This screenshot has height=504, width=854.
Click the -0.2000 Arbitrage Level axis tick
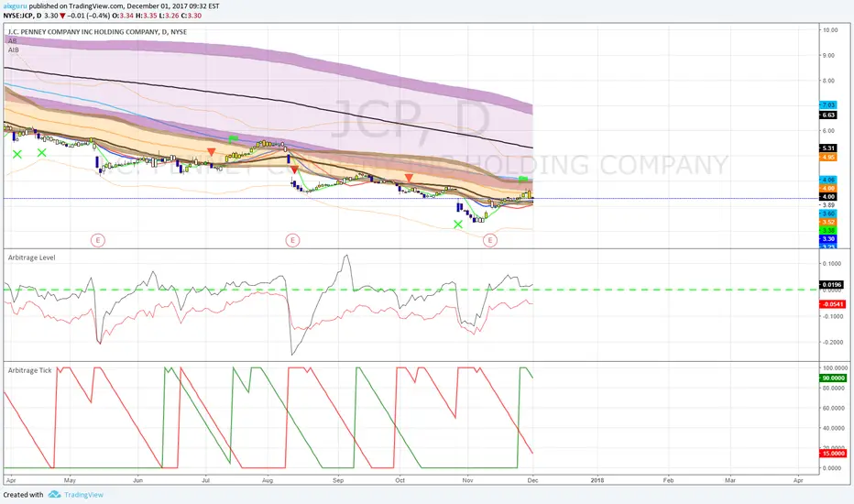point(832,342)
